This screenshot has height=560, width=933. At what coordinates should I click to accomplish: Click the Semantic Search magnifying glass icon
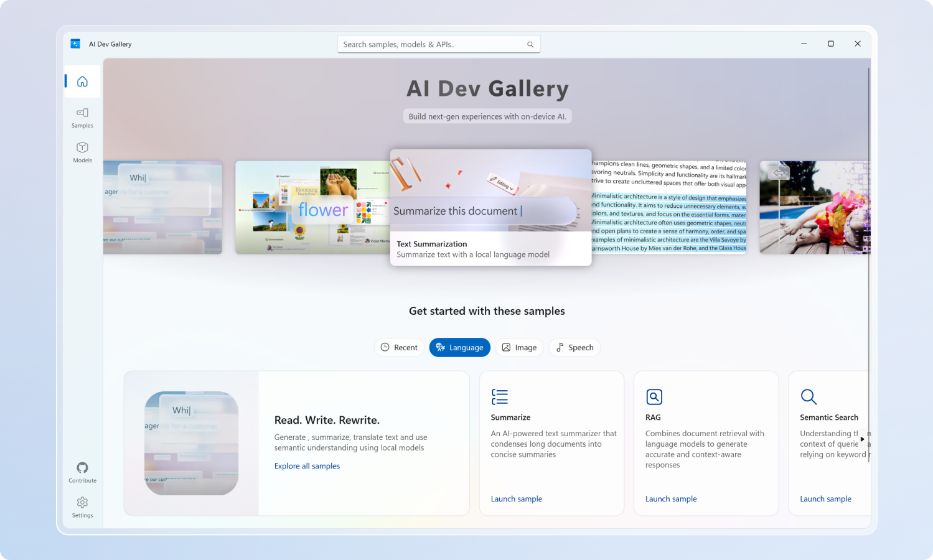(808, 396)
